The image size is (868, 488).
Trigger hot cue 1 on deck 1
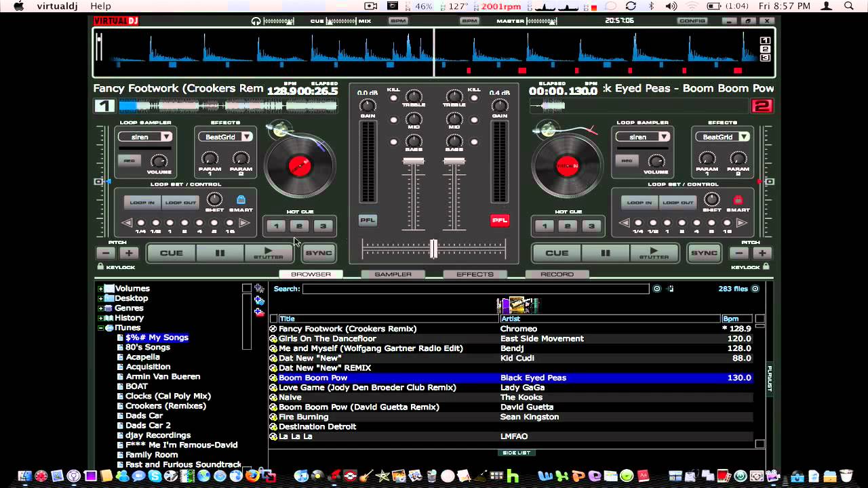tap(275, 226)
